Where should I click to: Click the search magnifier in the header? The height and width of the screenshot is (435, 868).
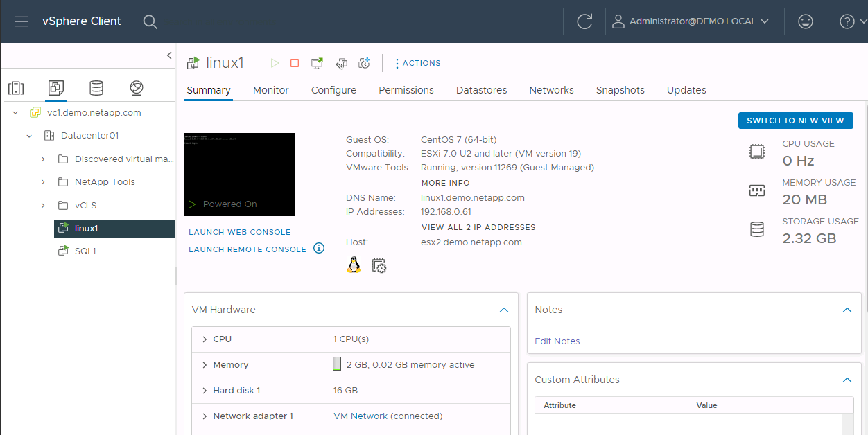pos(150,21)
